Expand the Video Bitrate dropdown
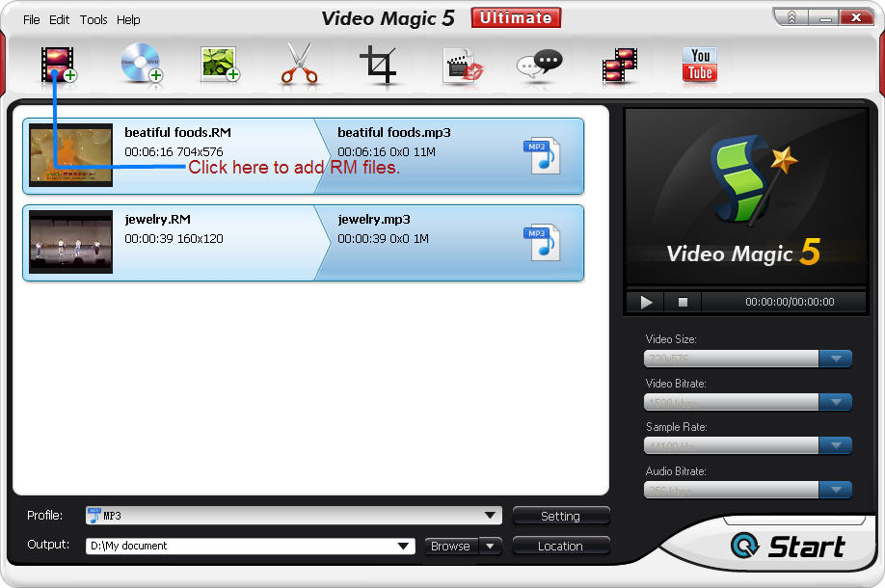The width and height of the screenshot is (885, 588). coord(836,402)
